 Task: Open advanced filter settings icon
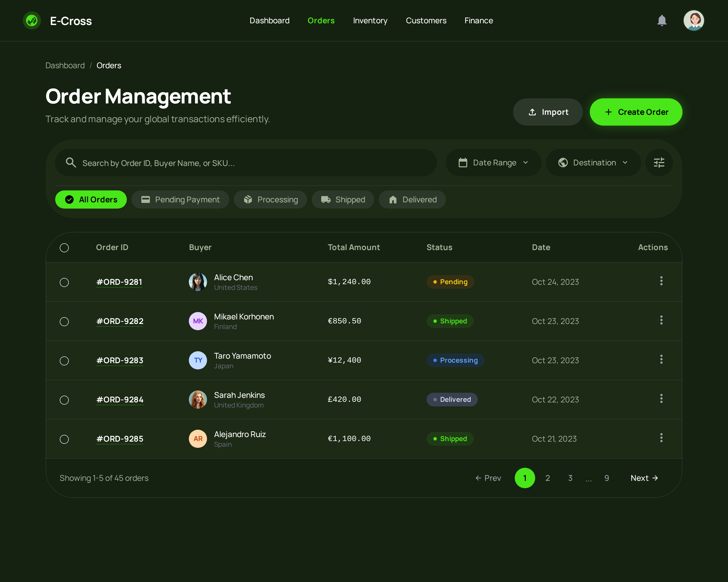tap(659, 163)
